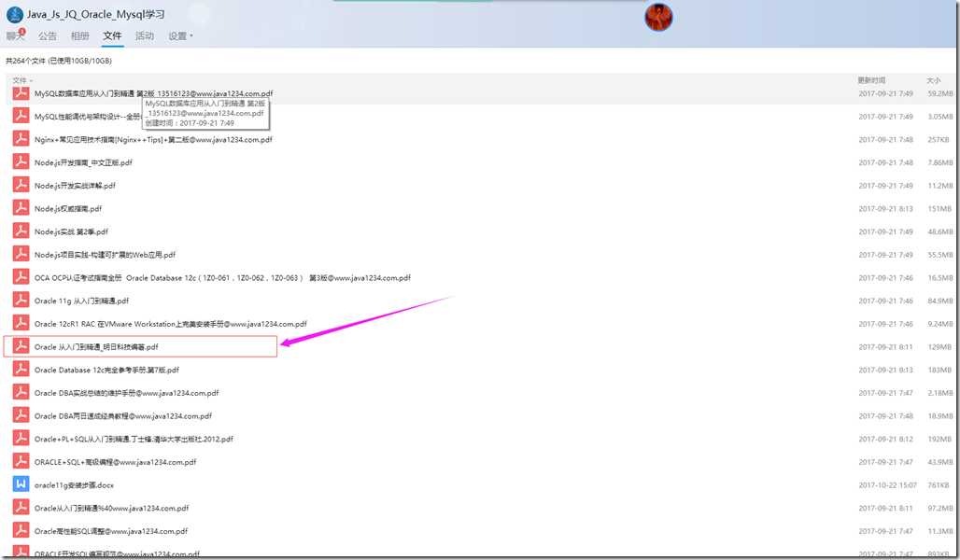Open file name Oracle Database 12c完全参考手册.第7版.pdf

[106, 371]
